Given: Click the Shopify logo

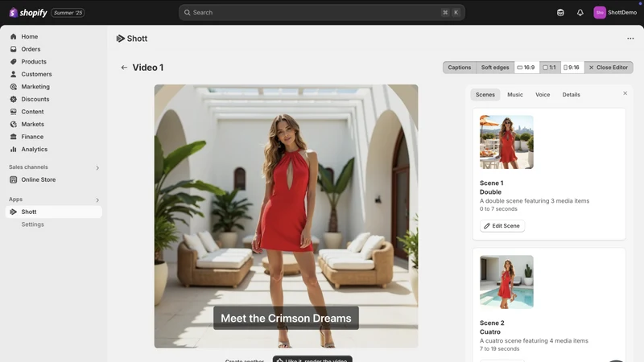Looking at the screenshot, I should 28,13.
